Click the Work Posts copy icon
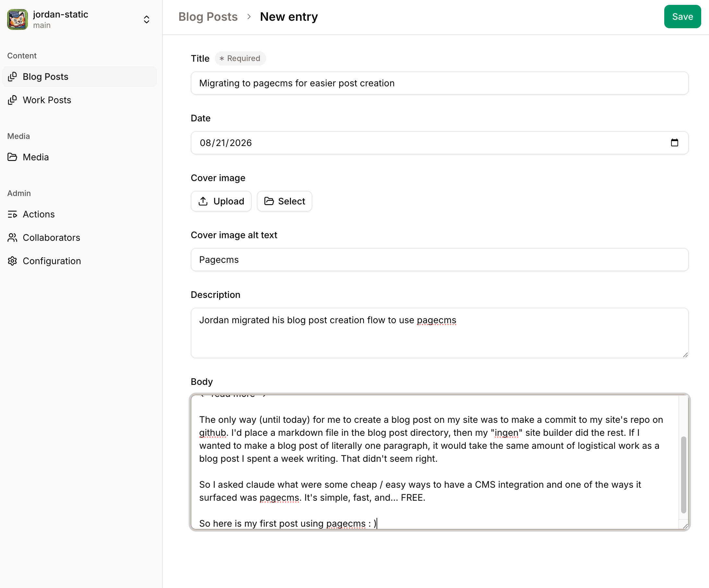This screenshot has width=709, height=588. pos(13,100)
